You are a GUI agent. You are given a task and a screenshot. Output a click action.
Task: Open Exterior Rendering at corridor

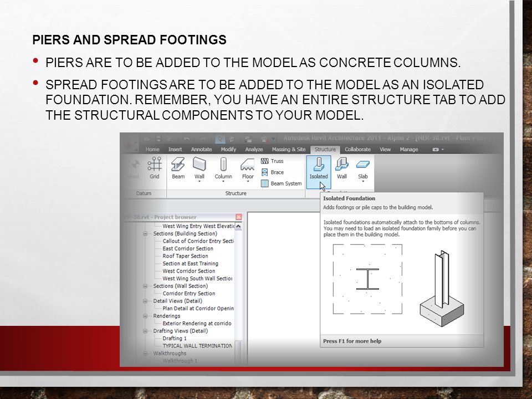point(197,323)
